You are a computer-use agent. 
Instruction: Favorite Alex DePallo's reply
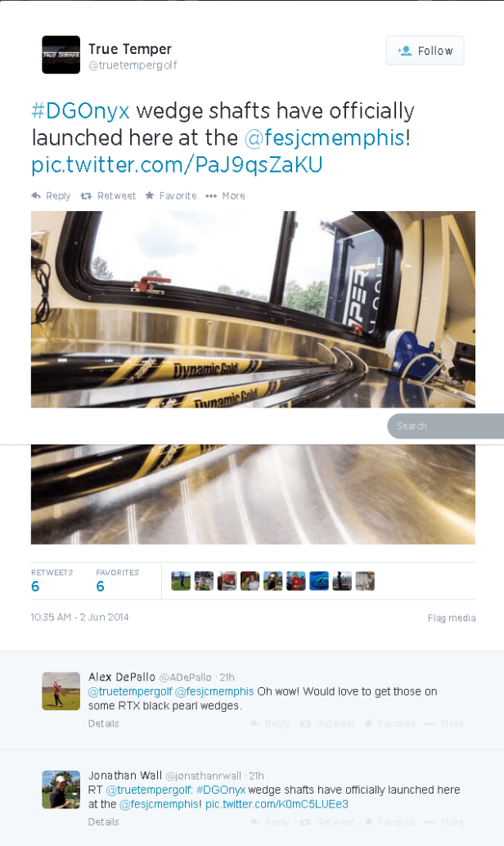[x=390, y=723]
